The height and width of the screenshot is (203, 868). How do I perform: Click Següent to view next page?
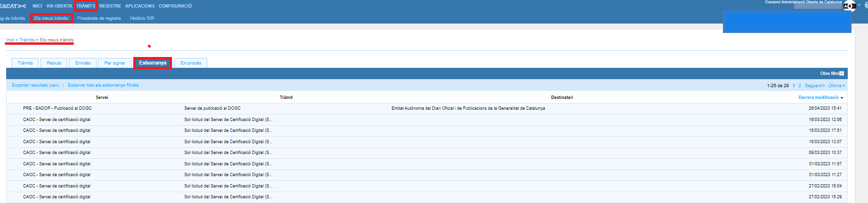pyautogui.click(x=814, y=86)
